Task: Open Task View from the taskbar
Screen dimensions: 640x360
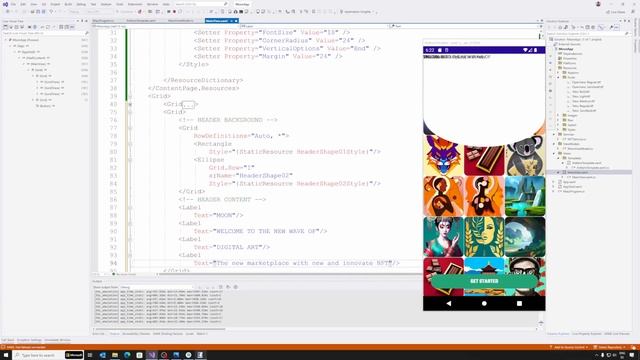Action: (x=90, y=355)
